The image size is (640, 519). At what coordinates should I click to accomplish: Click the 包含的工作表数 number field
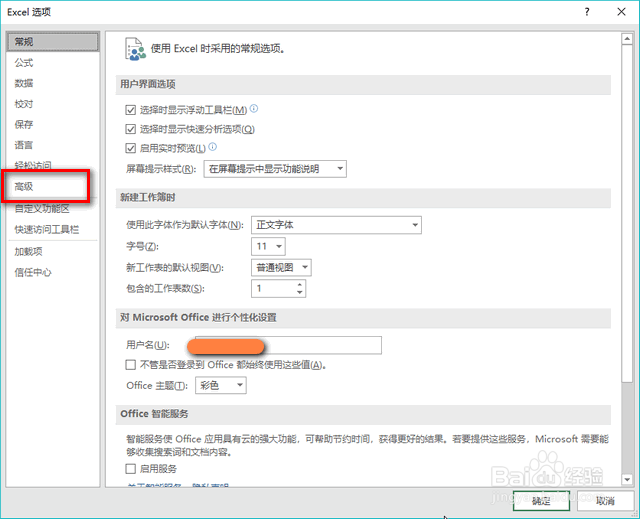[x=273, y=288]
